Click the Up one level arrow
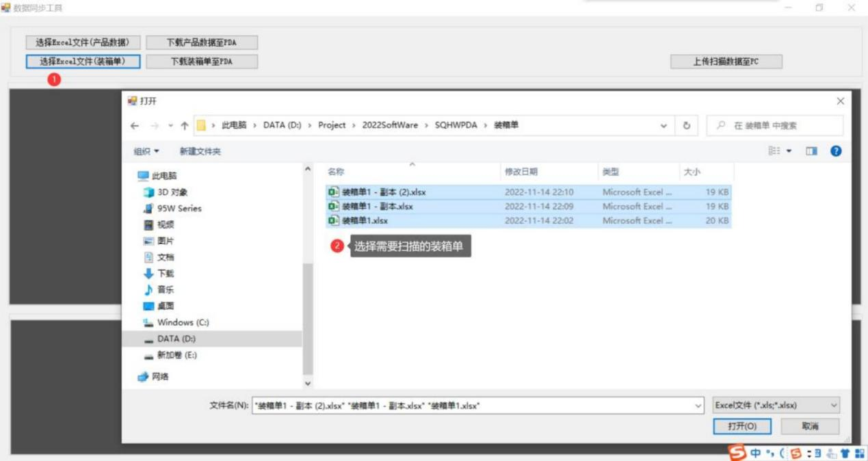 point(185,126)
